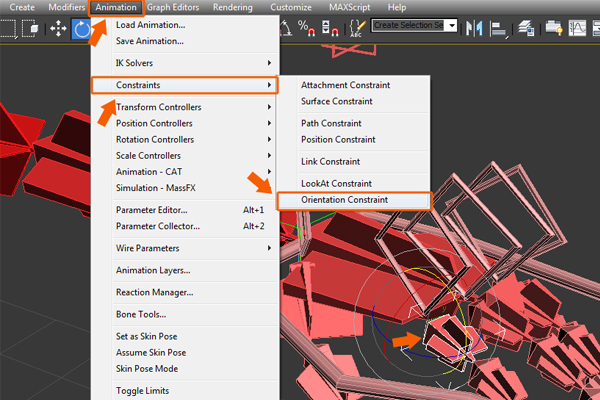Select Position Constraint
The height and width of the screenshot is (400, 600).
[x=354, y=140]
